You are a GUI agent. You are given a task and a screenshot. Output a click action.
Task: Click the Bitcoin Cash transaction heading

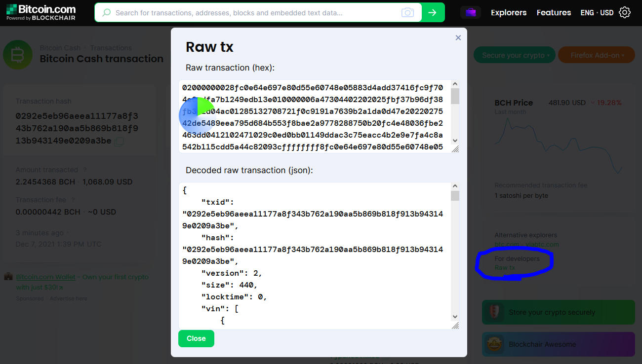(x=101, y=59)
